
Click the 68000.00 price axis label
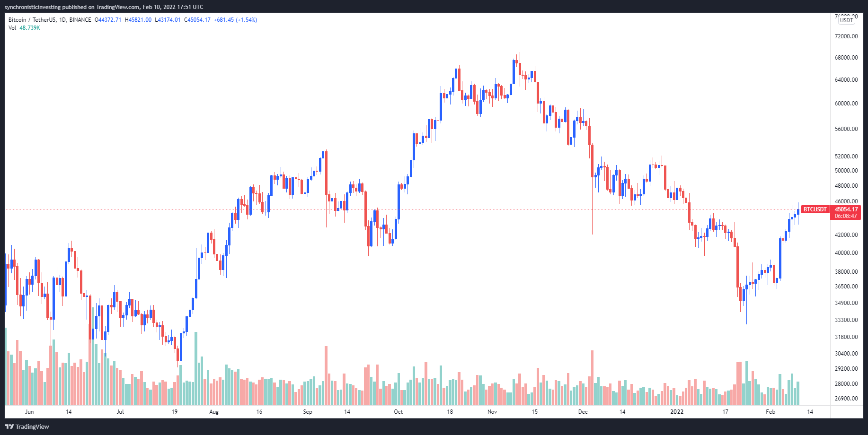tap(846, 58)
